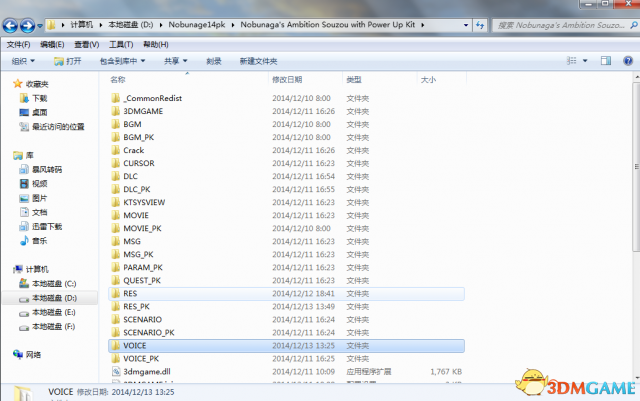Refresh the folder using address bar refresh icon
Viewport: 640px width, 401px height.
480,25
